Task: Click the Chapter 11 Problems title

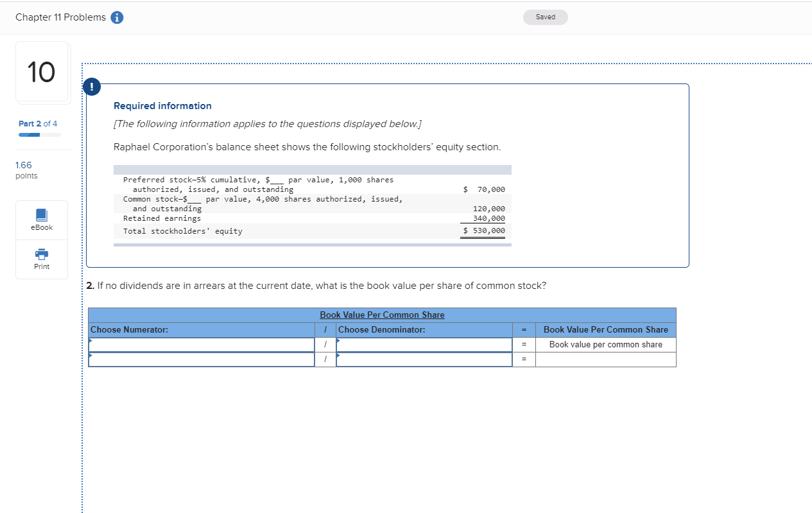Action: coord(60,17)
